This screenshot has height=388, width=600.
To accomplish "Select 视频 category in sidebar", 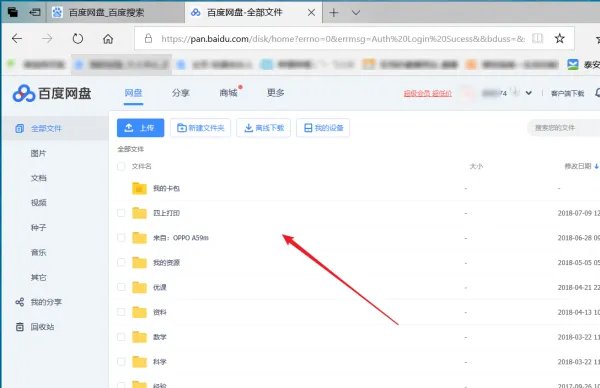I will tap(38, 203).
